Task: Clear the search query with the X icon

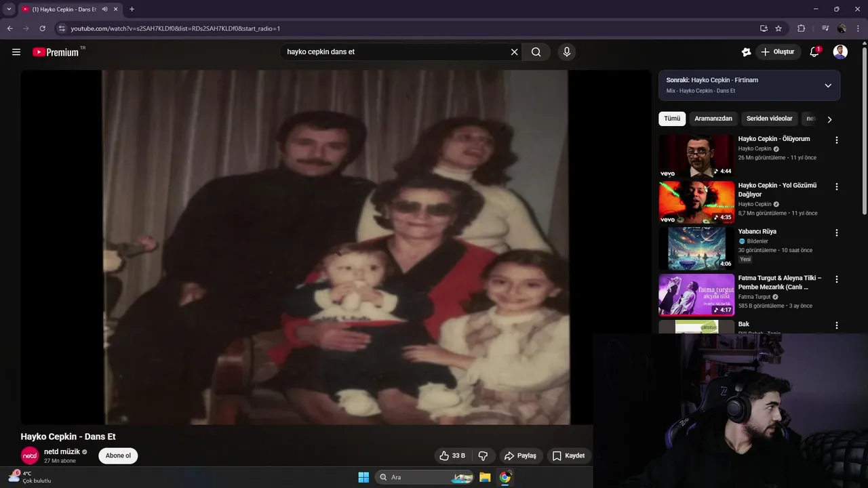Action: coord(514,52)
